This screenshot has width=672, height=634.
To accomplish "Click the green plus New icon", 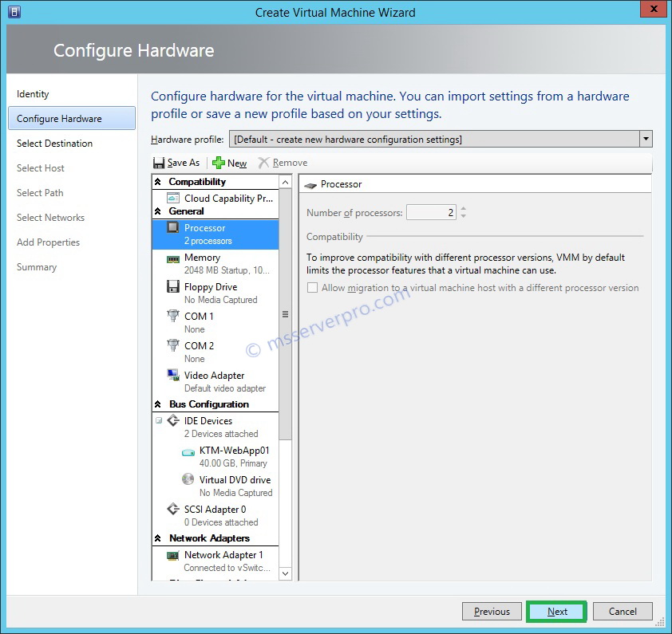I will (219, 163).
